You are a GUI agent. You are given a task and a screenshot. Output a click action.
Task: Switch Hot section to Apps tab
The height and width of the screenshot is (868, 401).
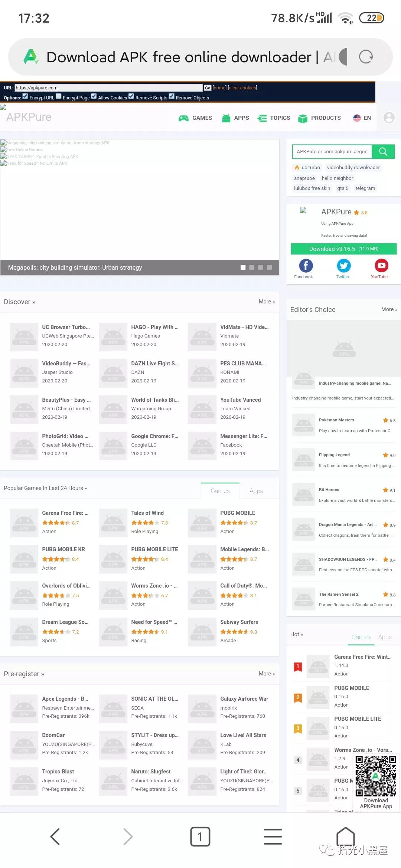385,637
